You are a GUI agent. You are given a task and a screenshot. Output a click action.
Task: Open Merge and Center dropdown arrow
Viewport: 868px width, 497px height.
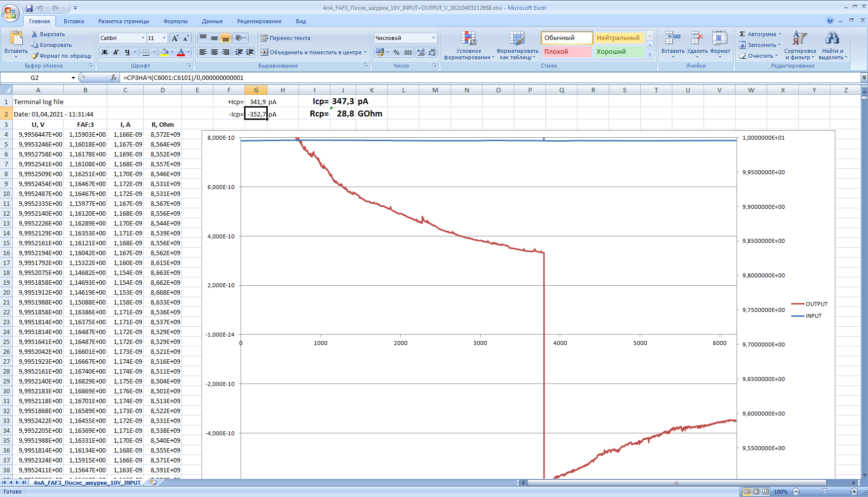click(x=366, y=52)
